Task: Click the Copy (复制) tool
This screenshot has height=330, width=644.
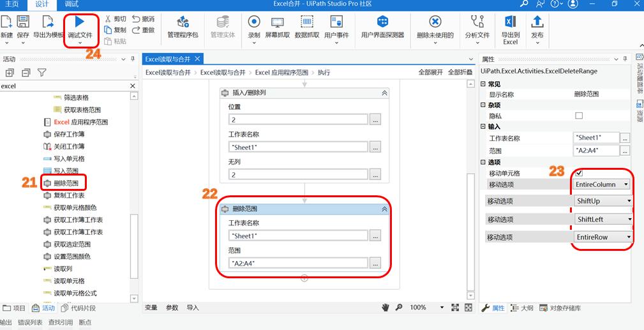Action: click(115, 30)
